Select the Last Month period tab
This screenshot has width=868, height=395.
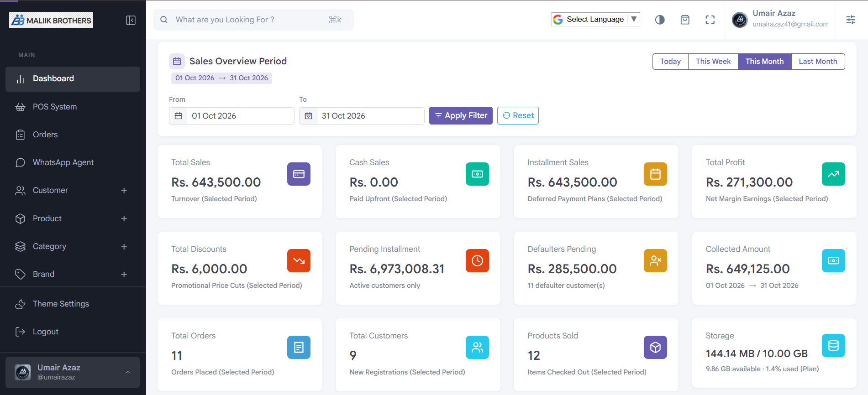[818, 62]
